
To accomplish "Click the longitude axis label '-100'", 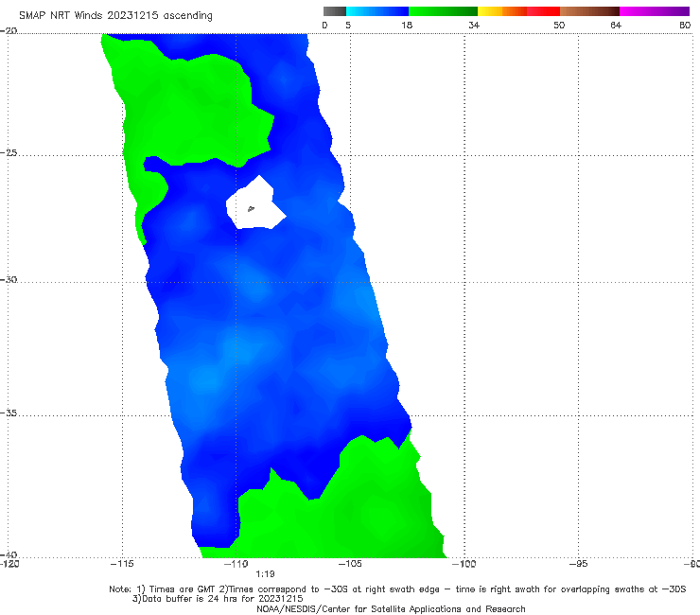I will pos(464,564).
